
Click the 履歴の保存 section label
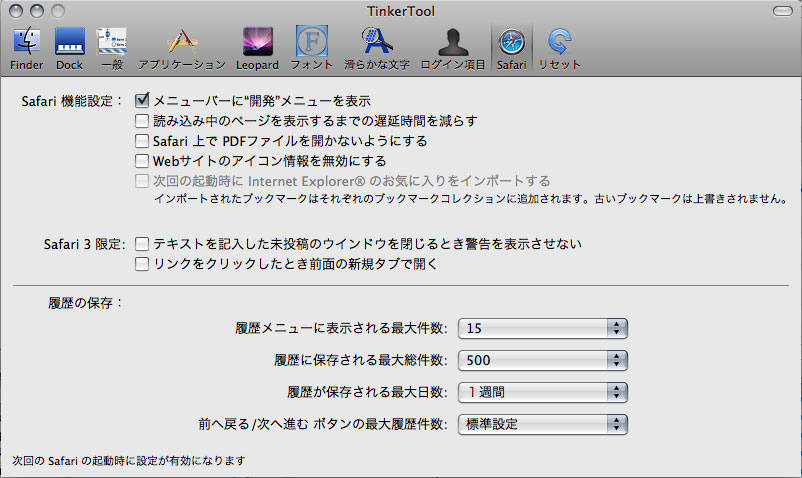[85, 303]
